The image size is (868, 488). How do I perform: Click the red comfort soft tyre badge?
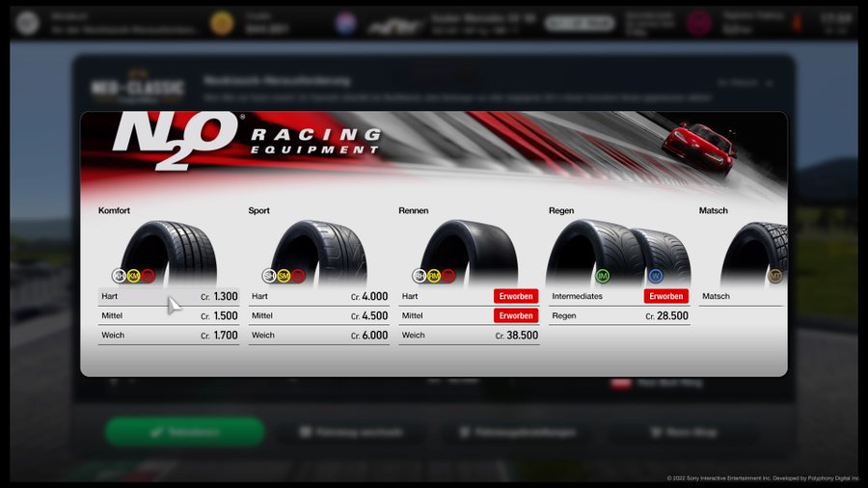click(148, 276)
